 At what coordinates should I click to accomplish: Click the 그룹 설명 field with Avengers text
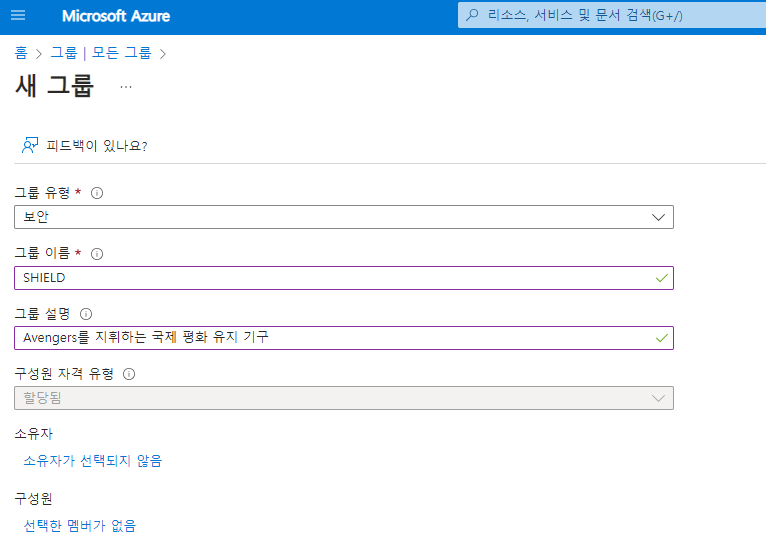click(x=344, y=338)
